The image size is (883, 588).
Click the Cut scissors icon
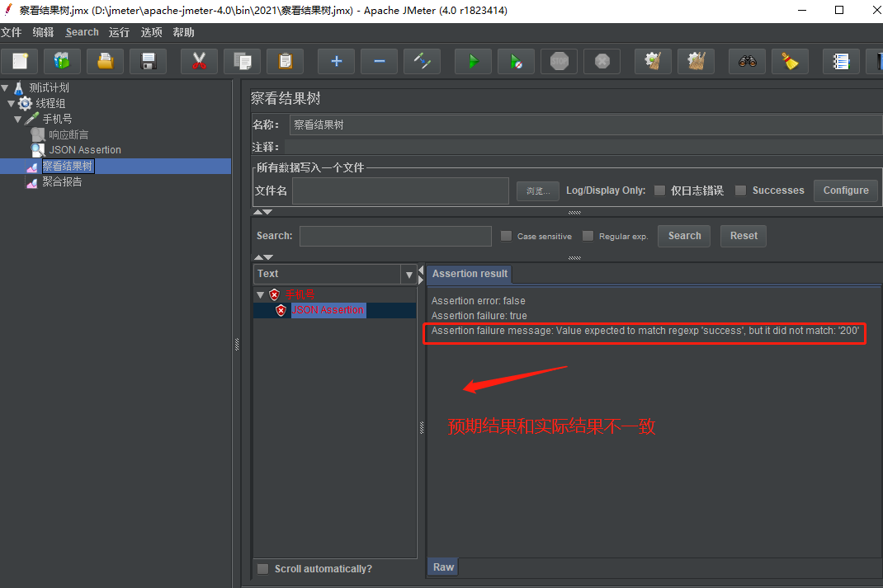click(199, 61)
